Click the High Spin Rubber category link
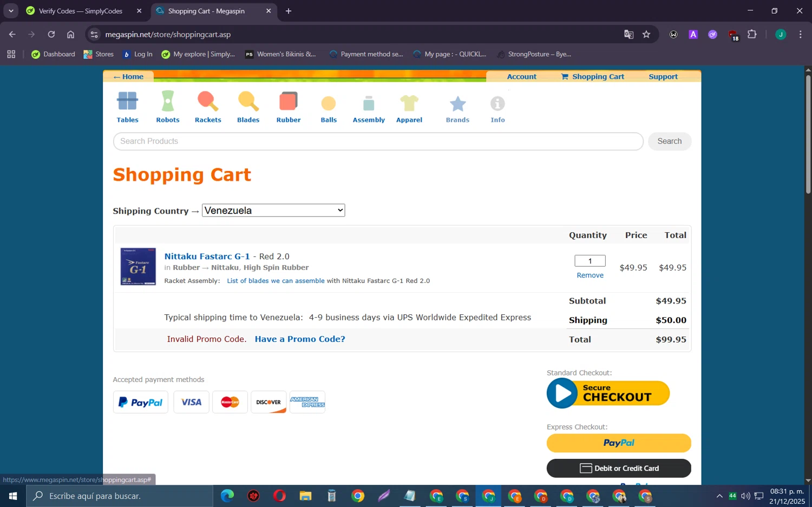Viewport: 812px width, 507px height. 276,267
